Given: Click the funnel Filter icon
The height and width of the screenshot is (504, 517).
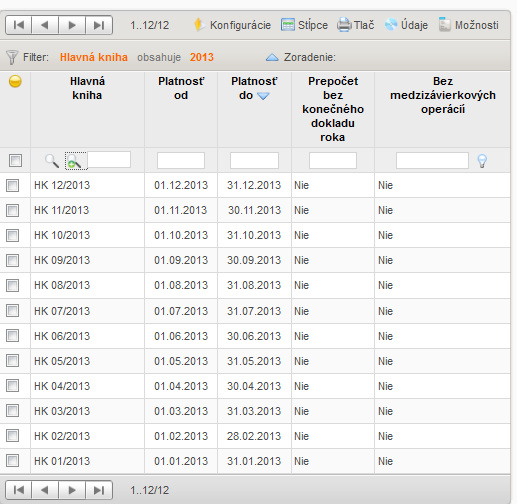Looking at the screenshot, I should pos(12,57).
